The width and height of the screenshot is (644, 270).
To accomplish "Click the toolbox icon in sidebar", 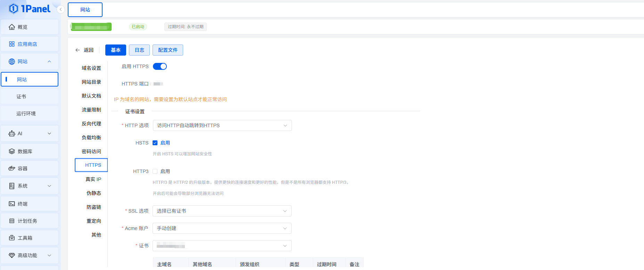I will click(x=12, y=238).
